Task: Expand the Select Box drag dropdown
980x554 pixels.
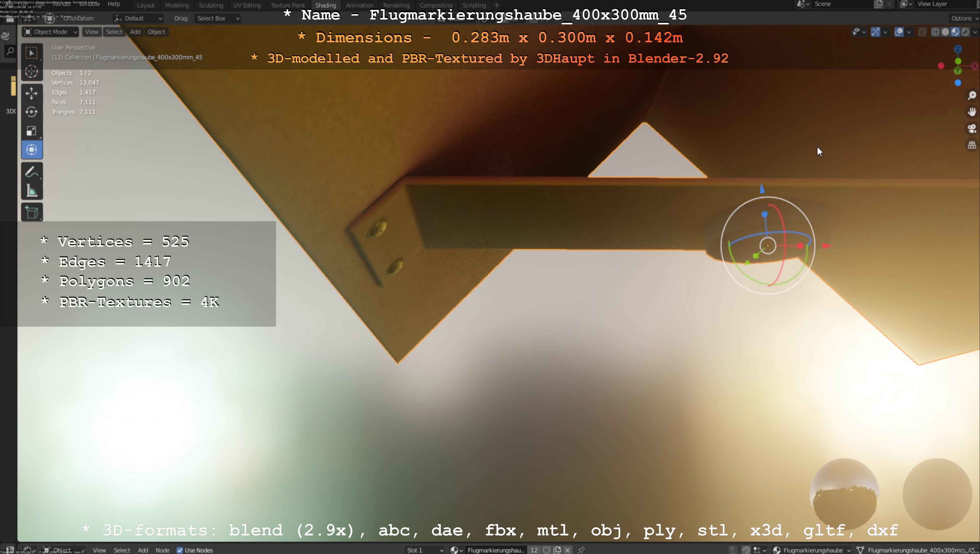Action: click(x=218, y=18)
